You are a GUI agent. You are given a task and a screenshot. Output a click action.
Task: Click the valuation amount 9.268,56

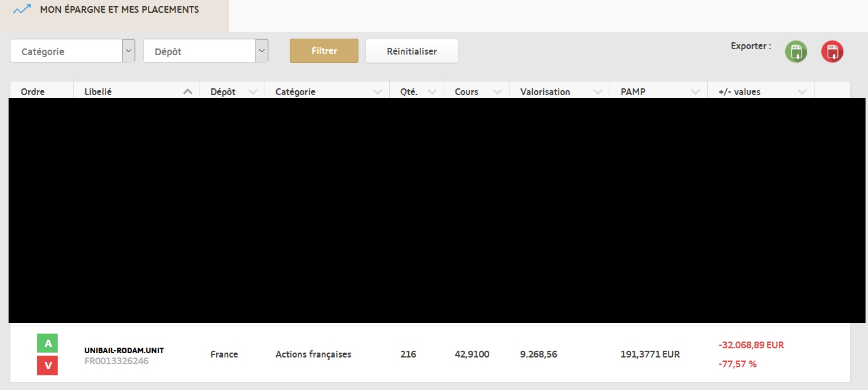pyautogui.click(x=538, y=354)
